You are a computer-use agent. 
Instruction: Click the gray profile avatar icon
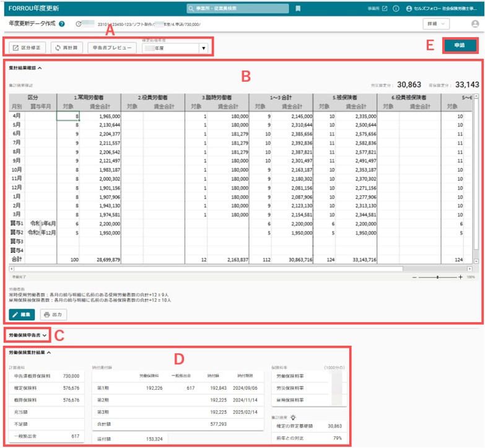[x=475, y=24]
